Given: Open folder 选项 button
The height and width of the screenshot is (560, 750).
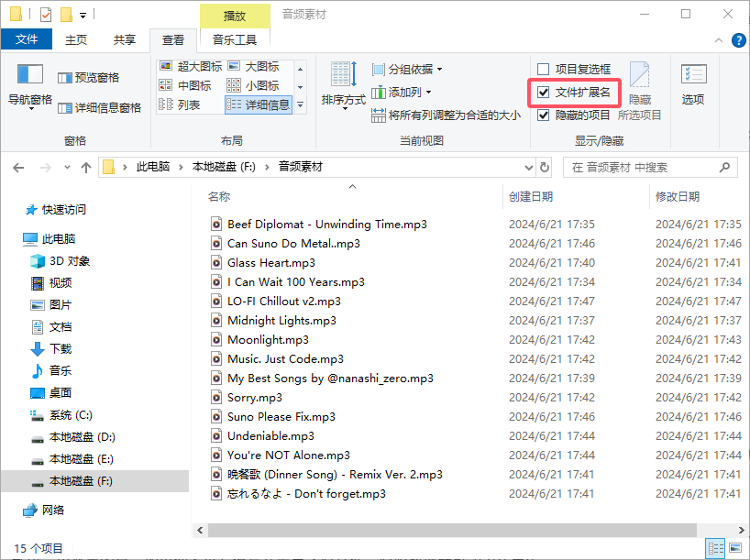Looking at the screenshot, I should tap(693, 84).
